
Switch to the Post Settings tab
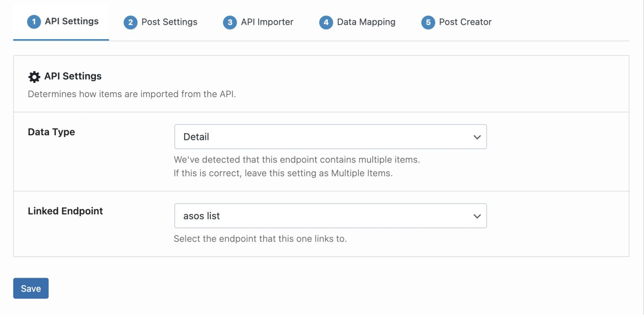point(169,22)
